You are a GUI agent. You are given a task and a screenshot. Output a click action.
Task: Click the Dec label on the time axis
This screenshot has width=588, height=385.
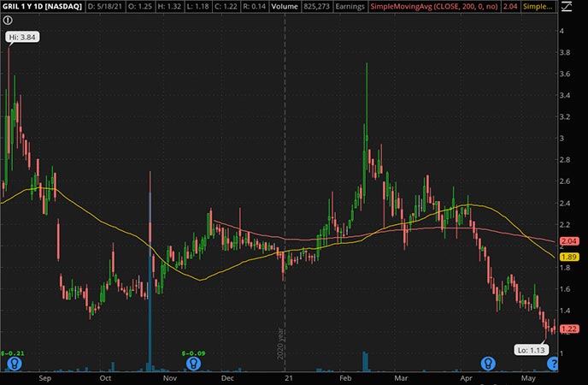click(x=227, y=378)
